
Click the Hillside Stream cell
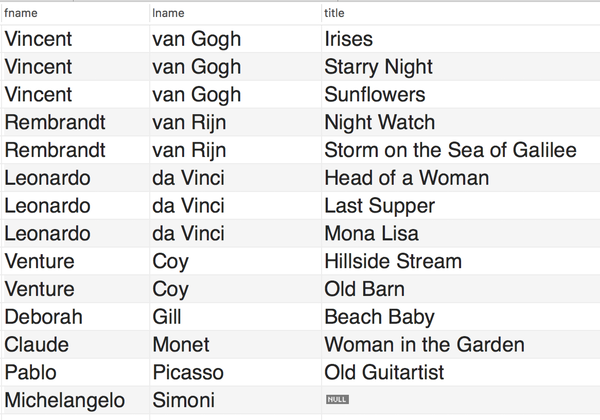(x=393, y=262)
